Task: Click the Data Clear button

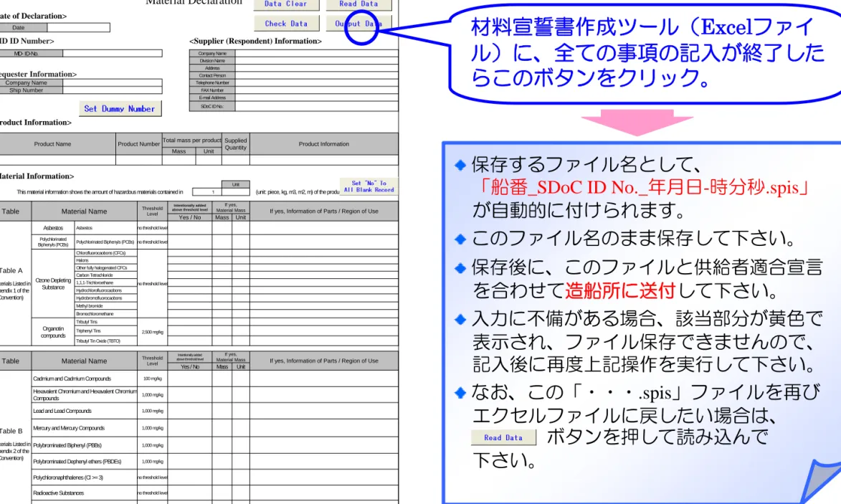Action: click(286, 4)
